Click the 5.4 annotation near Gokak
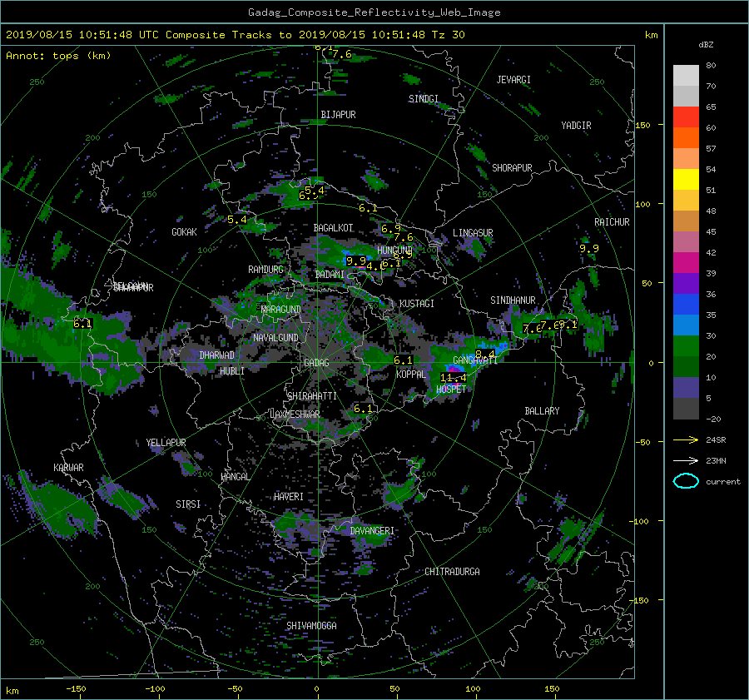This screenshot has width=749, height=700. pos(237,220)
